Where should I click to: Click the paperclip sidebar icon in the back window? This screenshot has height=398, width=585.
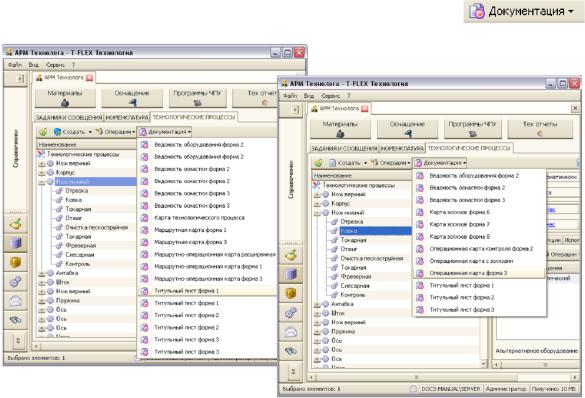15,320
